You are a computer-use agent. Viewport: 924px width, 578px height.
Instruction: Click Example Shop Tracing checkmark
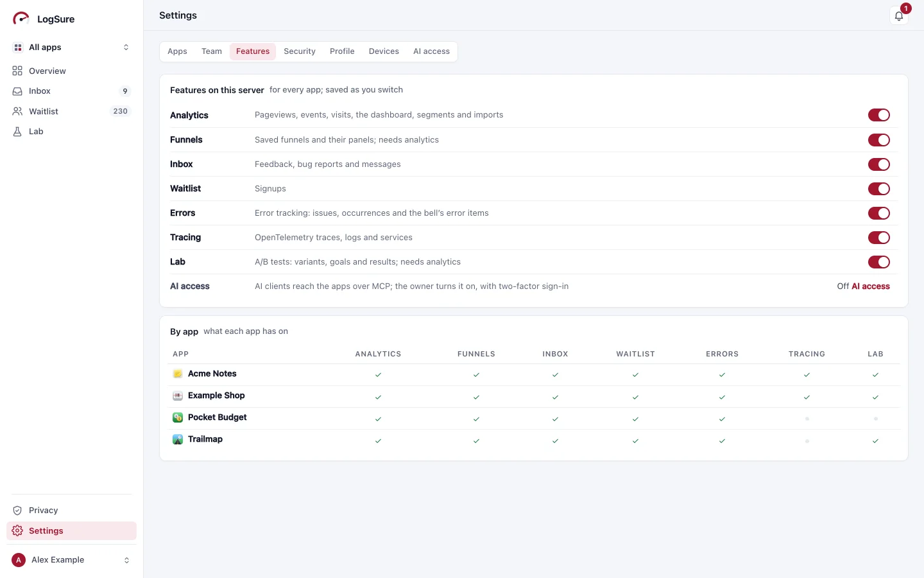[x=807, y=397]
